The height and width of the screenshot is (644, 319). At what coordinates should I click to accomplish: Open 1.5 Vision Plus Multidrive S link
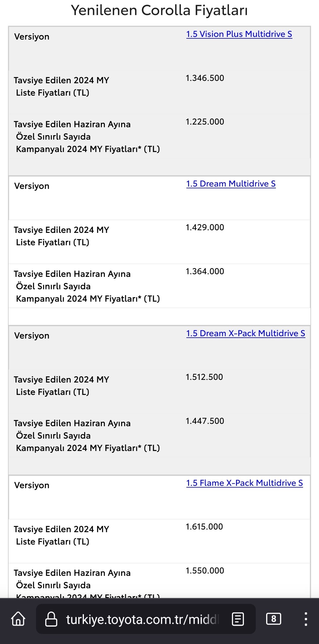[x=239, y=34]
